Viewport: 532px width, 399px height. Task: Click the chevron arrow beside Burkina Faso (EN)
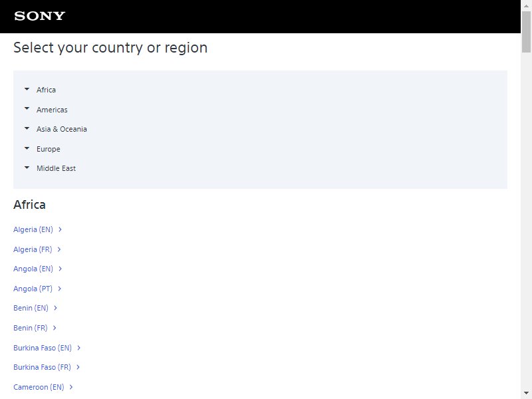pyautogui.click(x=78, y=348)
